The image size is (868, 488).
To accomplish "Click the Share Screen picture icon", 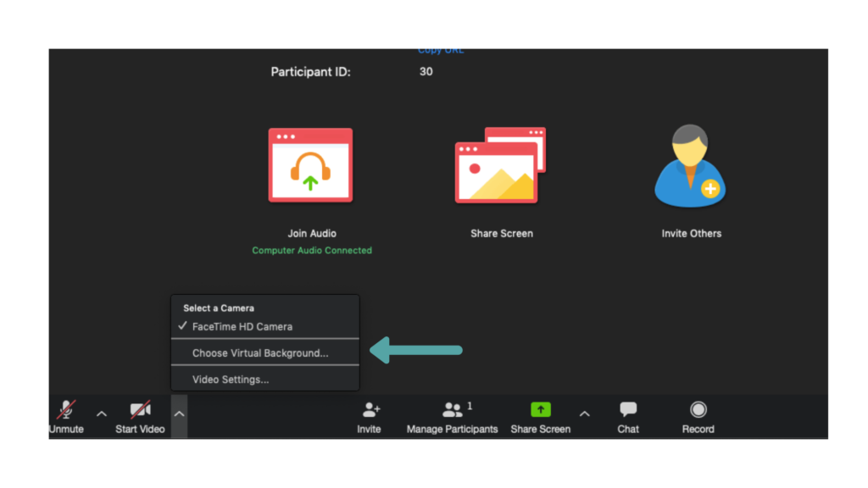I will (500, 166).
